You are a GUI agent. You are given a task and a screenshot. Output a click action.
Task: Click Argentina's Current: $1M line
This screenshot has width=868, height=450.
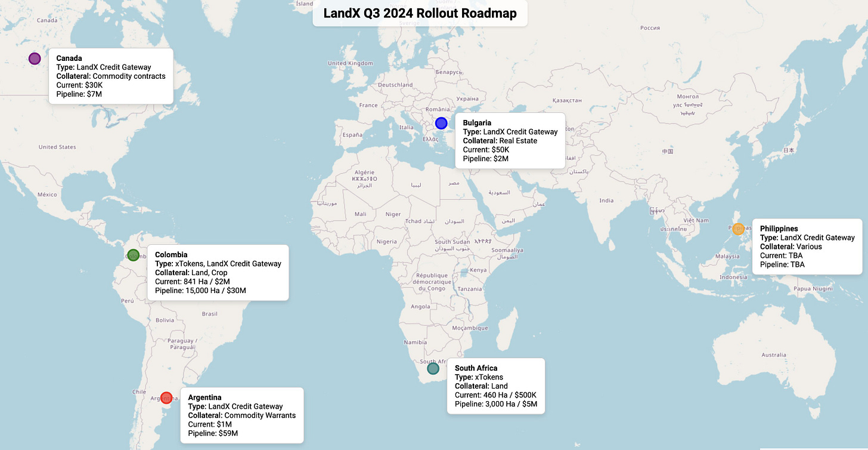(209, 424)
